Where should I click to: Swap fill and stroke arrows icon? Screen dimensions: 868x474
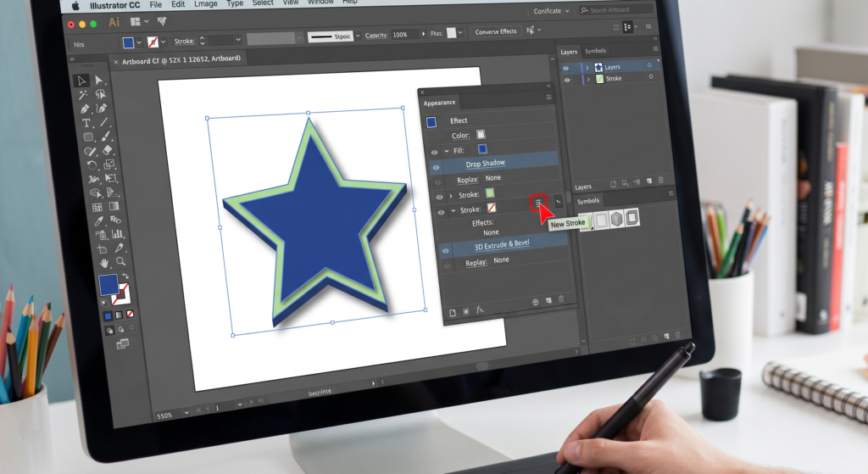pos(125,276)
